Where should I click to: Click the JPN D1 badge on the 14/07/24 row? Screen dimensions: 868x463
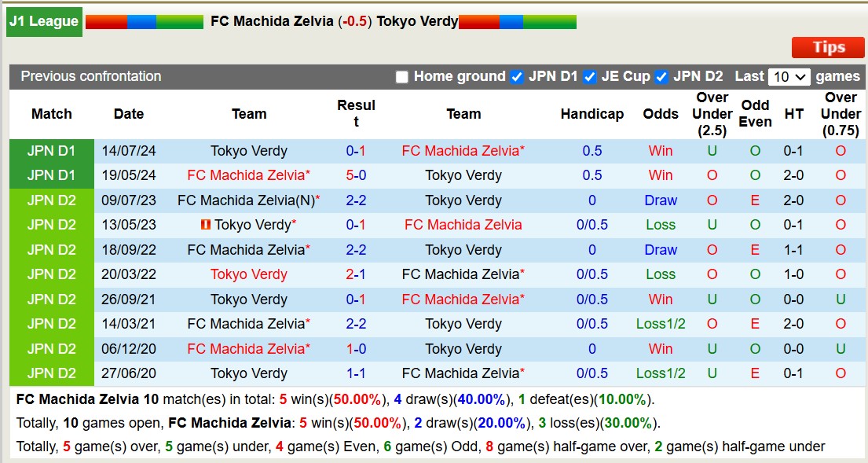tap(50, 151)
